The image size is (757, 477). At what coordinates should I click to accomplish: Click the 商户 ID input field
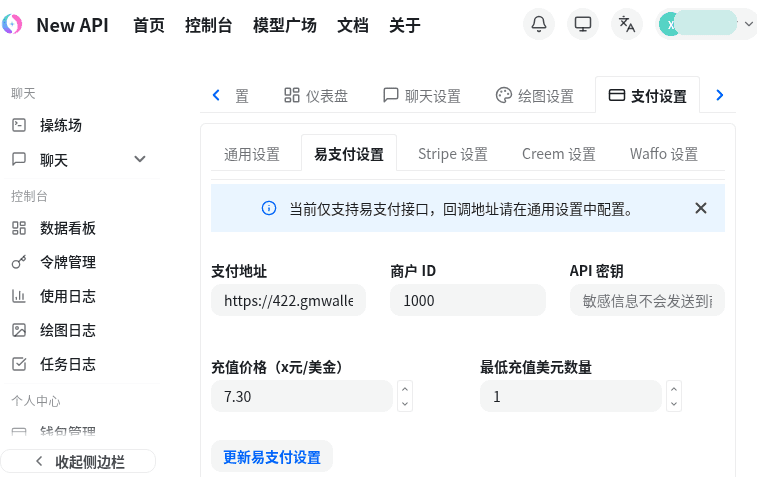(x=467, y=301)
